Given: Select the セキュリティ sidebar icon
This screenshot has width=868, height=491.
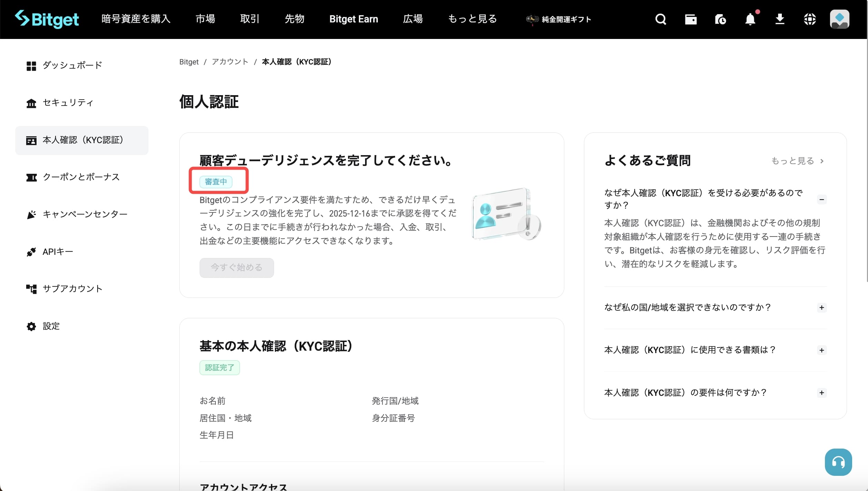Looking at the screenshot, I should pyautogui.click(x=31, y=103).
